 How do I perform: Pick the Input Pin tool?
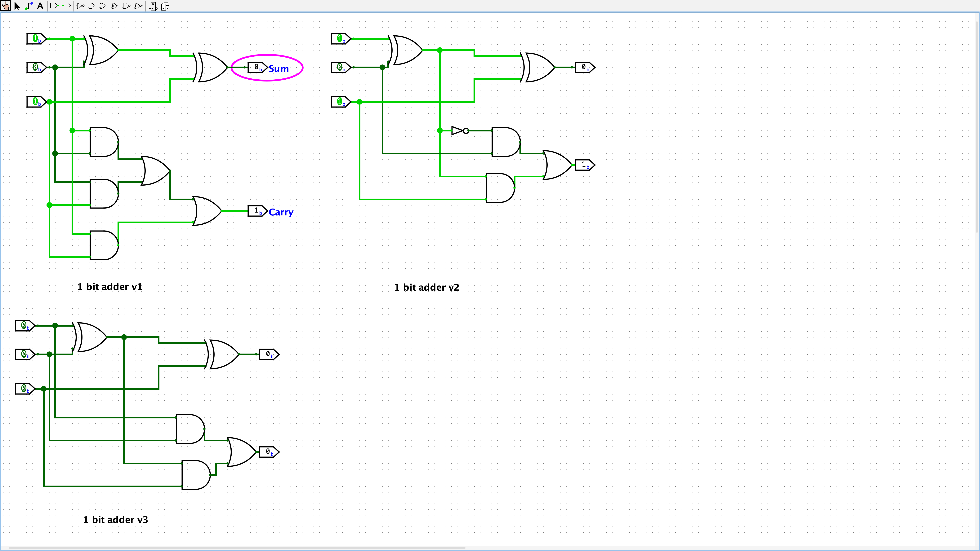click(54, 6)
